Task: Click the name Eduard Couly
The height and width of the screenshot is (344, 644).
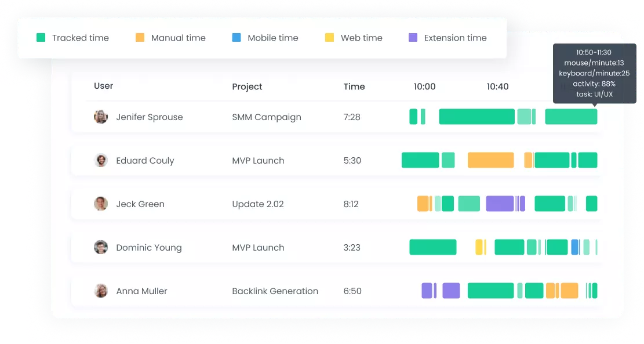Action: click(x=145, y=161)
